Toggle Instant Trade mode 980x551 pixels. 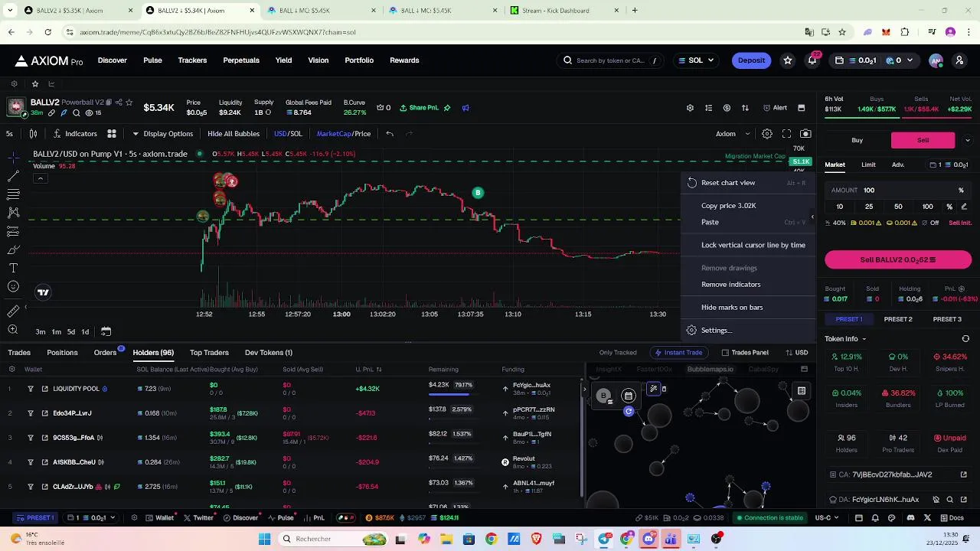coord(678,353)
